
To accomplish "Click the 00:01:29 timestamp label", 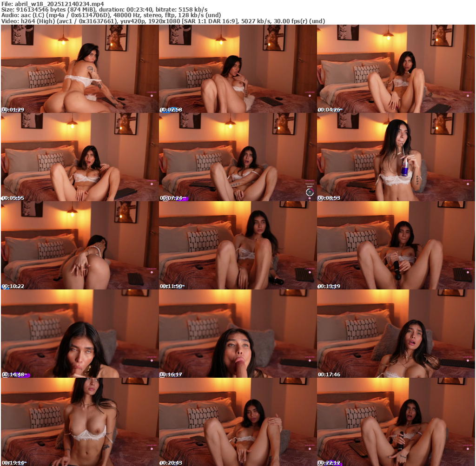I will pyautogui.click(x=12, y=110).
